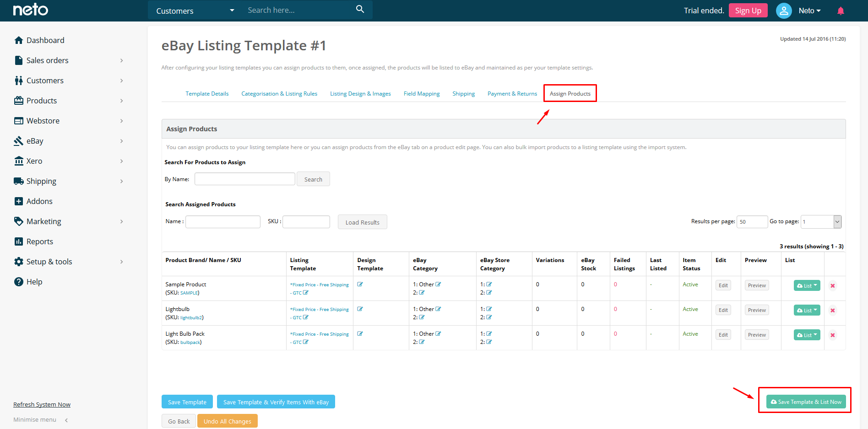The image size is (868, 429).
Task: Switch to Template Details tab
Action: click(207, 94)
